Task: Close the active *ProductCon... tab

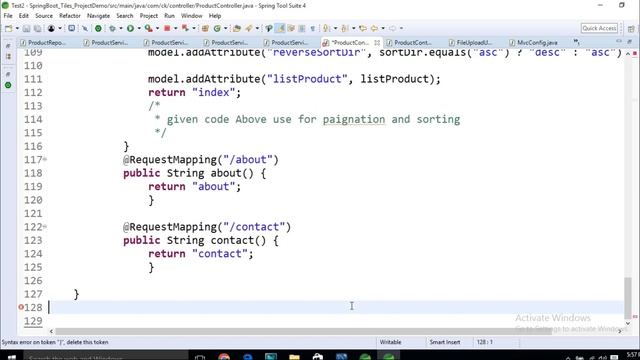Action: click(377, 42)
